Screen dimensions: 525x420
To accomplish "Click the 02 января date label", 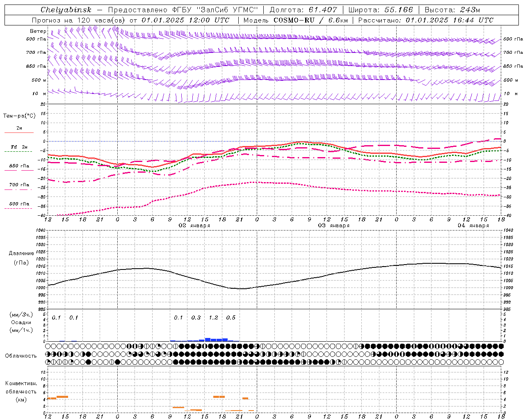I will (x=194, y=225).
